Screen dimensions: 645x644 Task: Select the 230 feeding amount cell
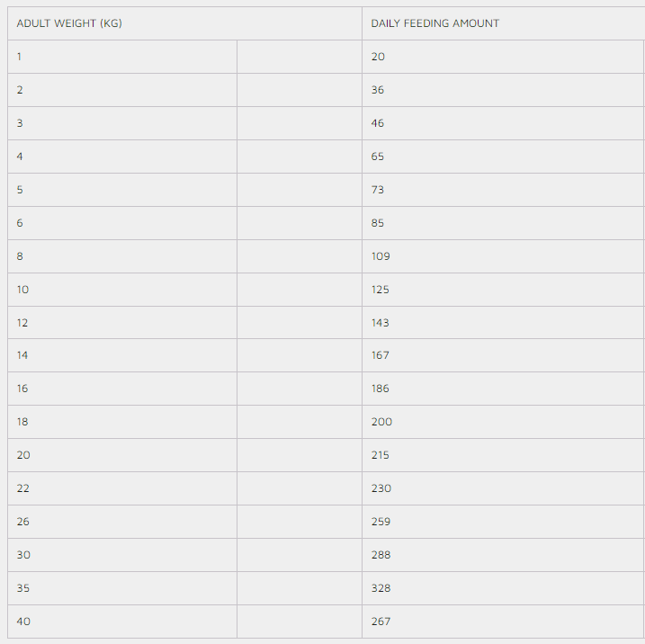[x=381, y=488]
